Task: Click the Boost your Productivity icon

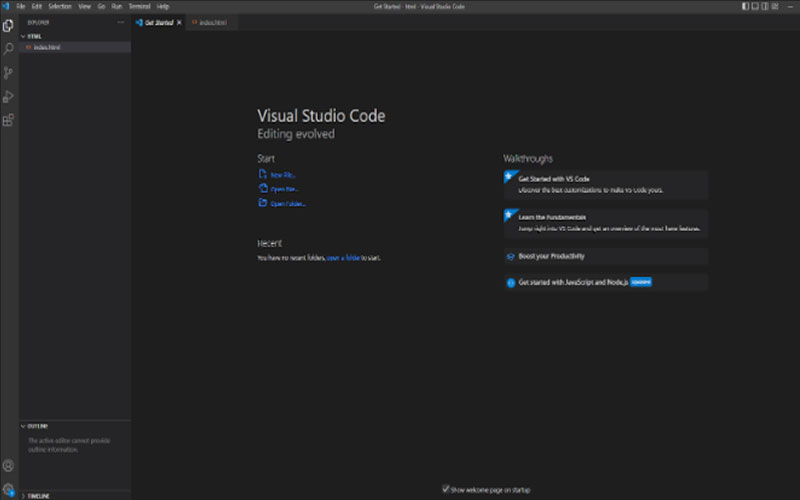Action: pos(510,257)
